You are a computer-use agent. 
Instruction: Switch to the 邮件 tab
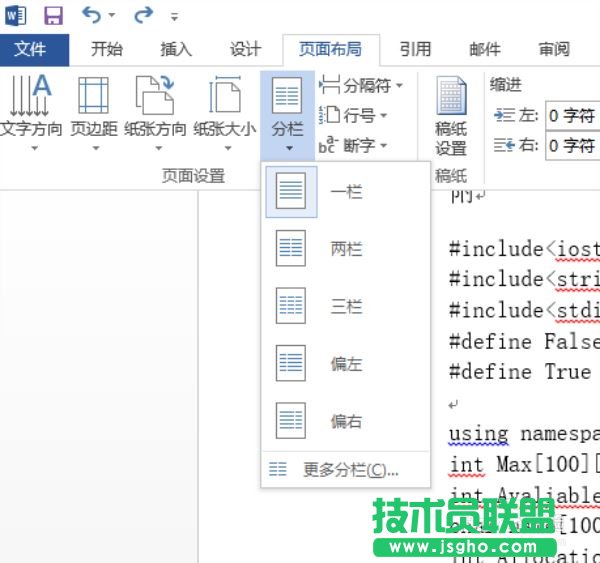click(x=485, y=49)
